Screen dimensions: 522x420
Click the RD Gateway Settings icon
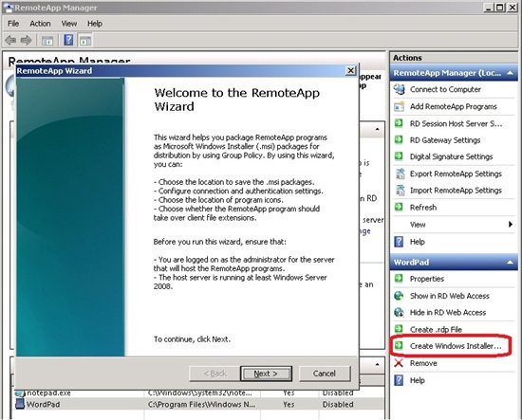click(399, 140)
